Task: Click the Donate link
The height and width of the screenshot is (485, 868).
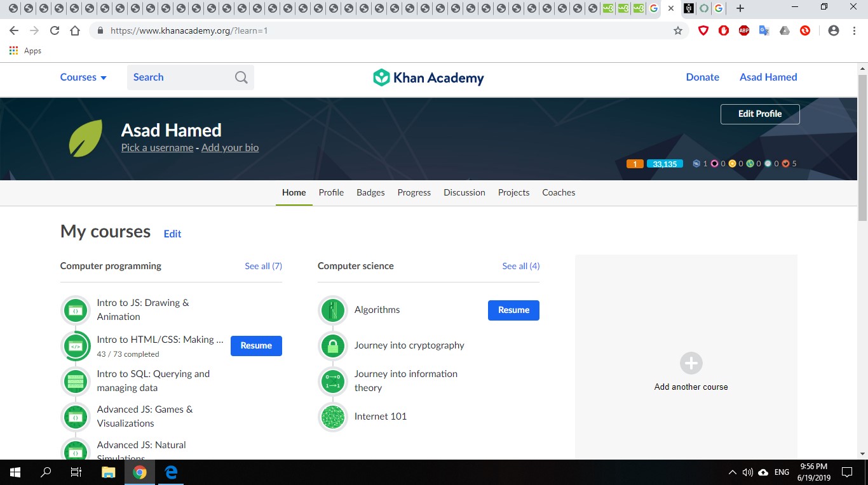Action: click(703, 77)
